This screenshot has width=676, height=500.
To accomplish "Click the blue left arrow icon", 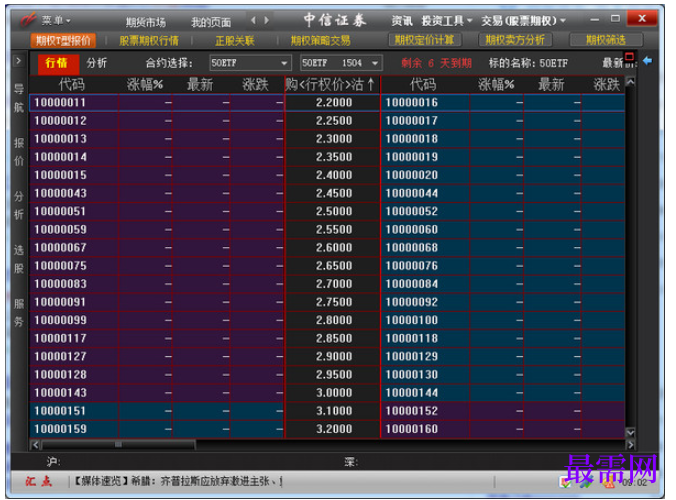I will click(x=647, y=61).
